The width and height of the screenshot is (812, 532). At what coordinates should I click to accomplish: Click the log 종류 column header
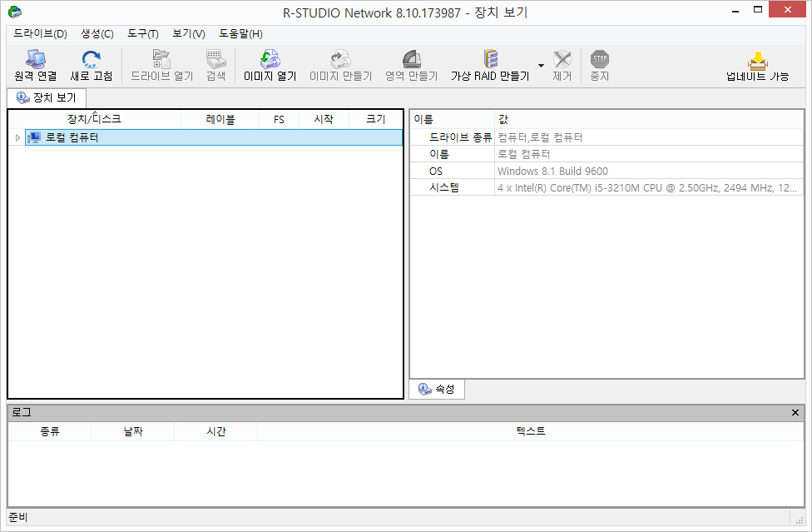pos(50,431)
